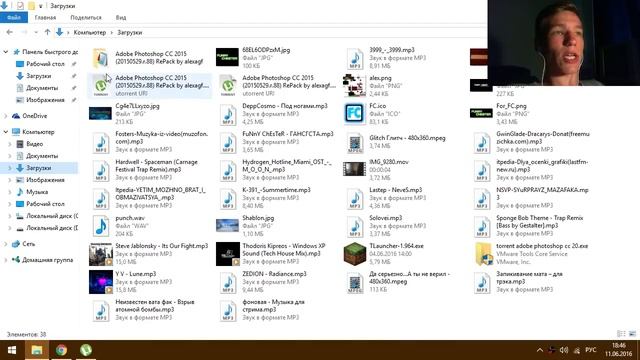Screen dimensions: 640x360
Task: Select Glitch Глитч 480x360.mpeg video icon
Action: tap(355, 144)
